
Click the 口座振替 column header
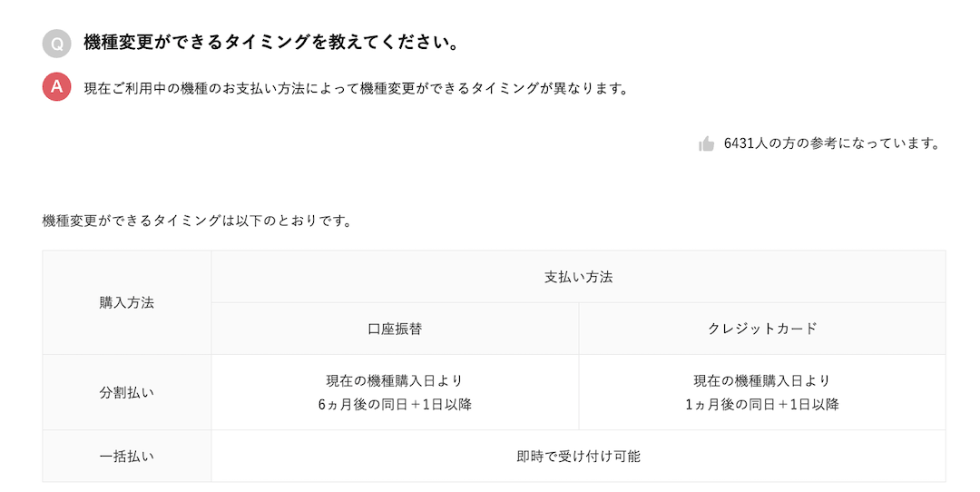395,329
